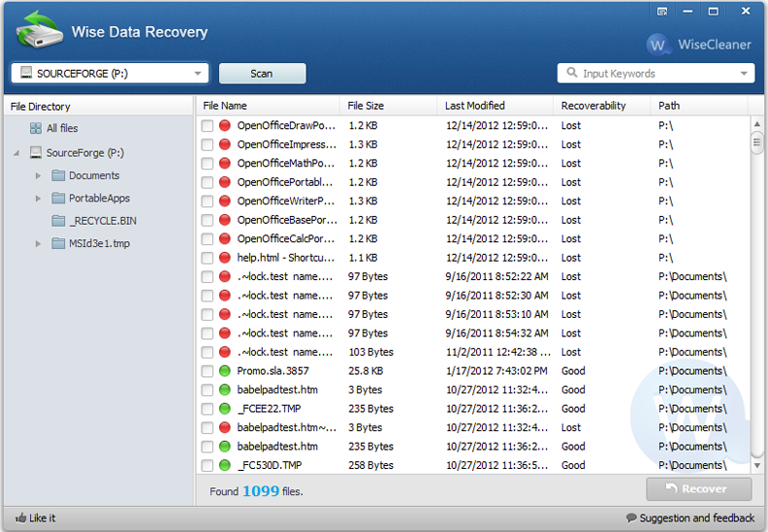768x532 pixels.
Task: Click the thumbs-up Like it icon
Action: tap(20, 517)
